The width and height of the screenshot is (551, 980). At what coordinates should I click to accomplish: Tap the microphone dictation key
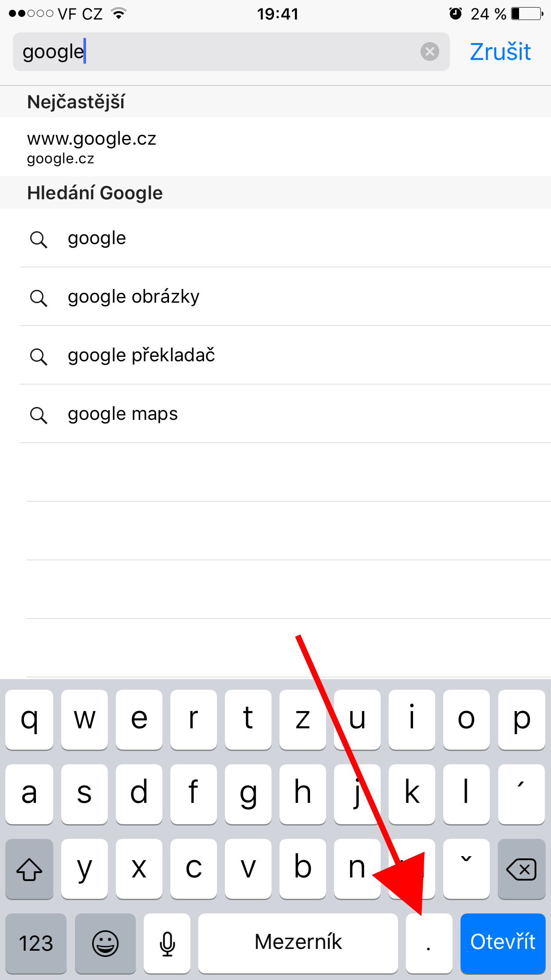(x=167, y=942)
